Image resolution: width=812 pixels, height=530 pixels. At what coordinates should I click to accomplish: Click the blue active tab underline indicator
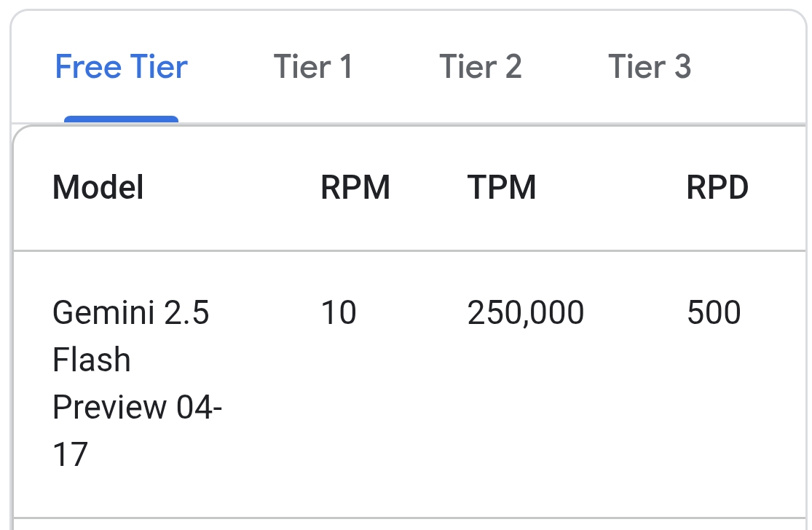coord(121,119)
